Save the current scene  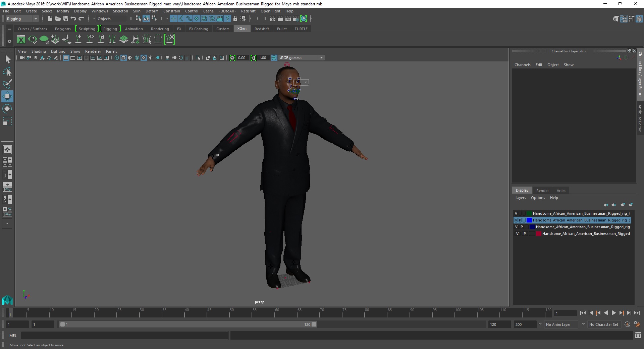click(66, 19)
